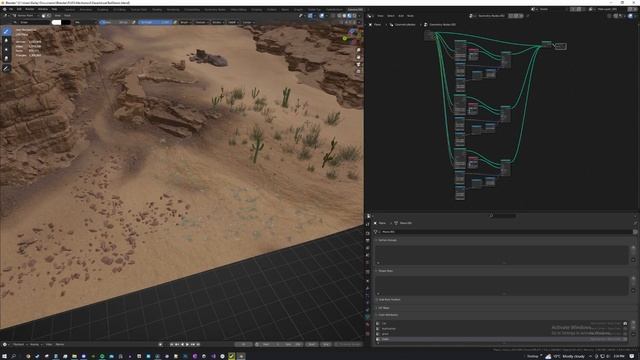
Task: Collapse the Vertex Groups panel
Action: 386,240
